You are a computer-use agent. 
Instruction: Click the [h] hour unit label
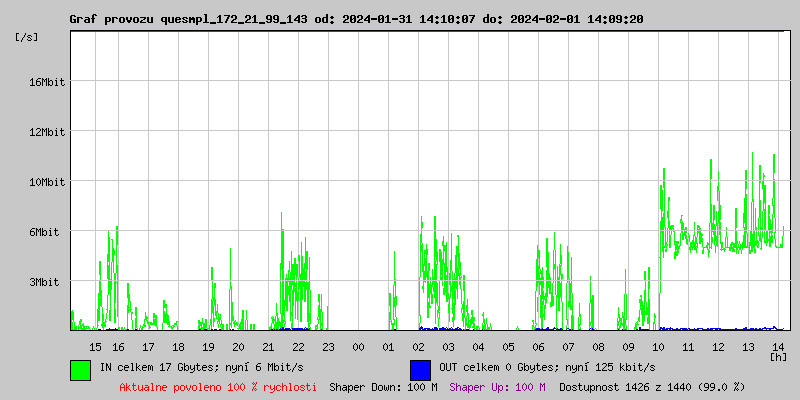[778, 356]
